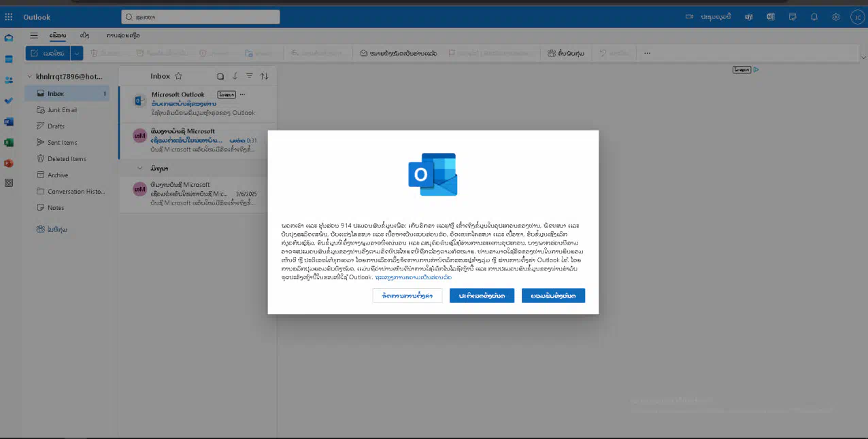The image size is (868, 439).
Task: Click the Move to folder icon in ribbon
Action: click(x=248, y=53)
